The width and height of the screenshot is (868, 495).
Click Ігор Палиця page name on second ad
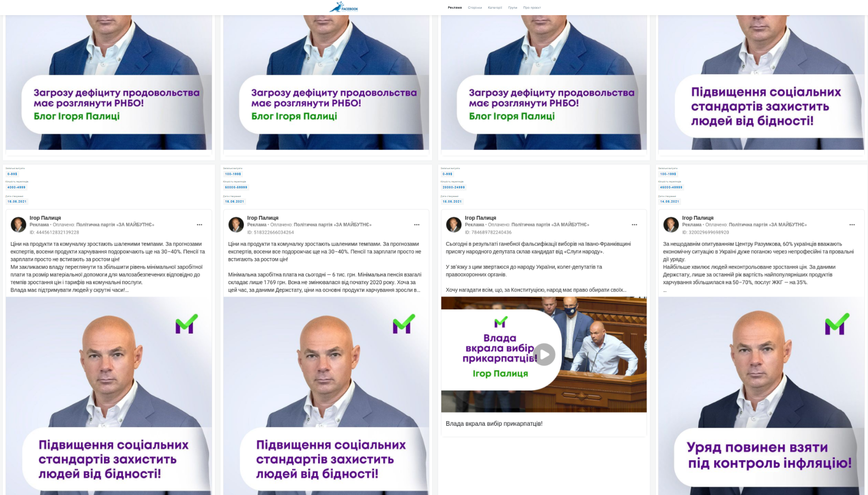coord(263,218)
